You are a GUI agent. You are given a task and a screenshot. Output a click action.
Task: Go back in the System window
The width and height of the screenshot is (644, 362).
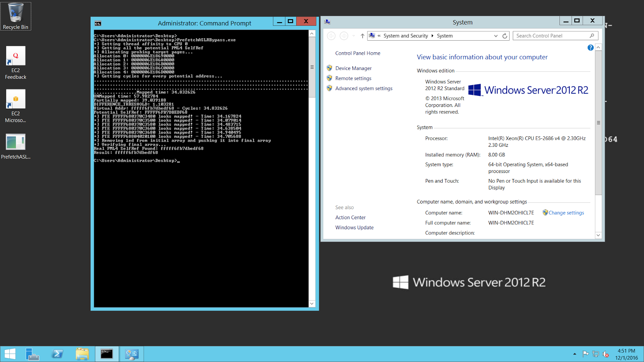coord(331,36)
